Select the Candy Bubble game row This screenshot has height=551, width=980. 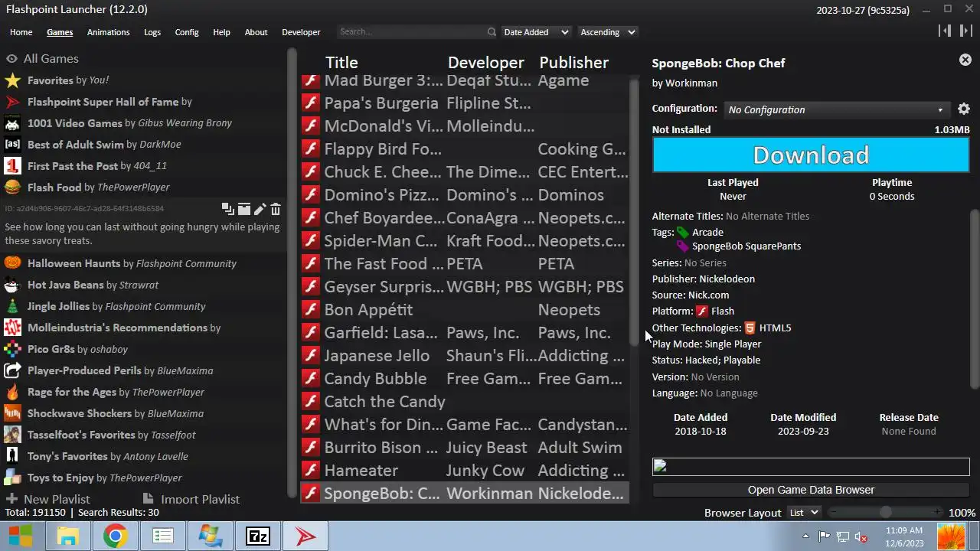(465, 379)
